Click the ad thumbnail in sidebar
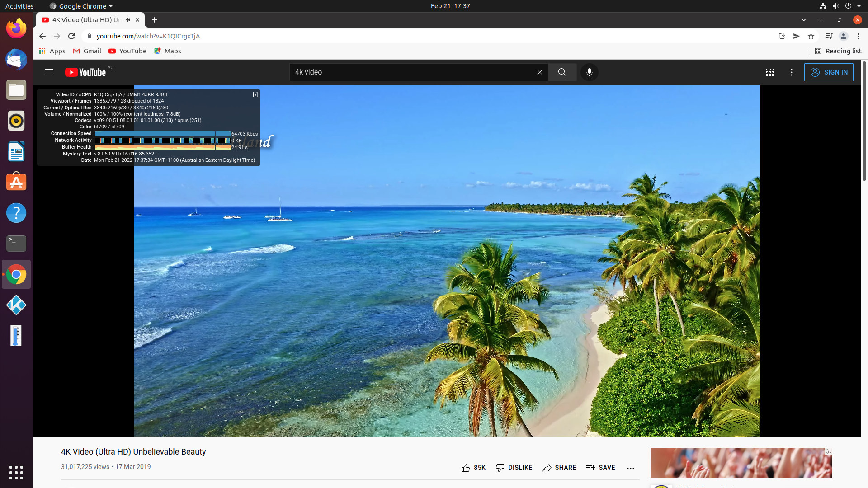 [x=741, y=463]
